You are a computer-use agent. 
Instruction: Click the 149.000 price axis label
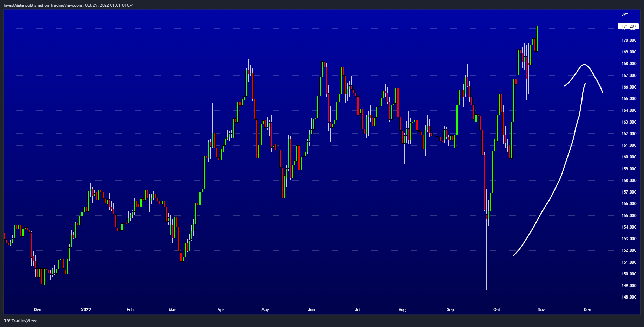[629, 286]
